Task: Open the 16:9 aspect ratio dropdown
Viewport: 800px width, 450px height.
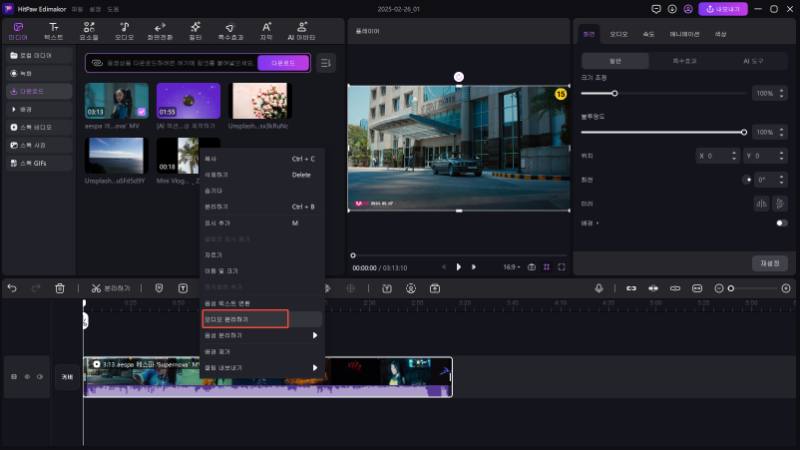Action: (x=513, y=267)
